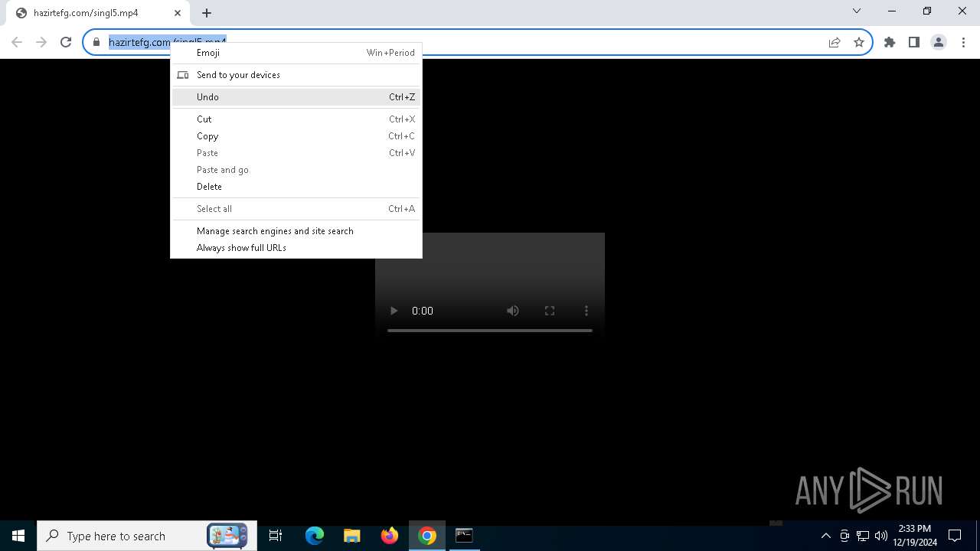Open Task View on the taskbar
Screen dimensions: 980x551
[276, 536]
